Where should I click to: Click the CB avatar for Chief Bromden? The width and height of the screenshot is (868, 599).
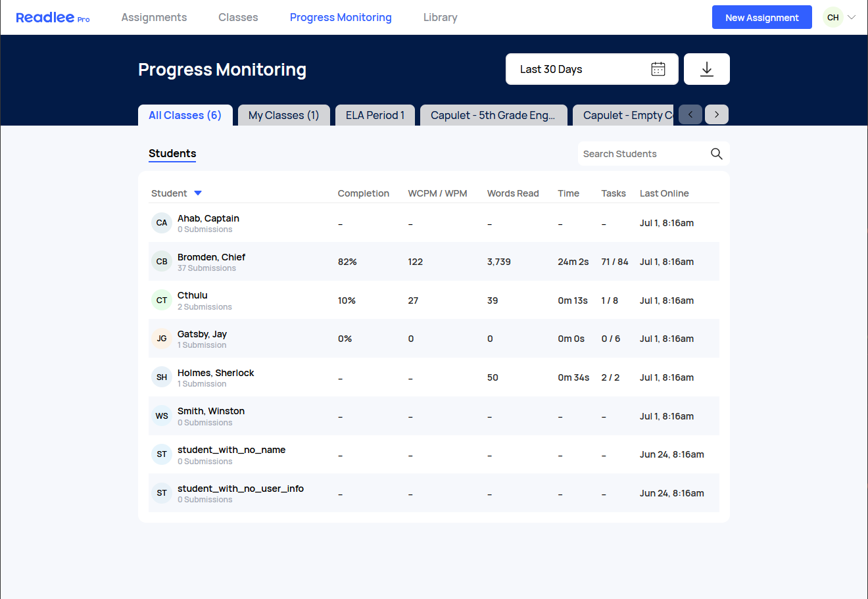pyautogui.click(x=162, y=262)
